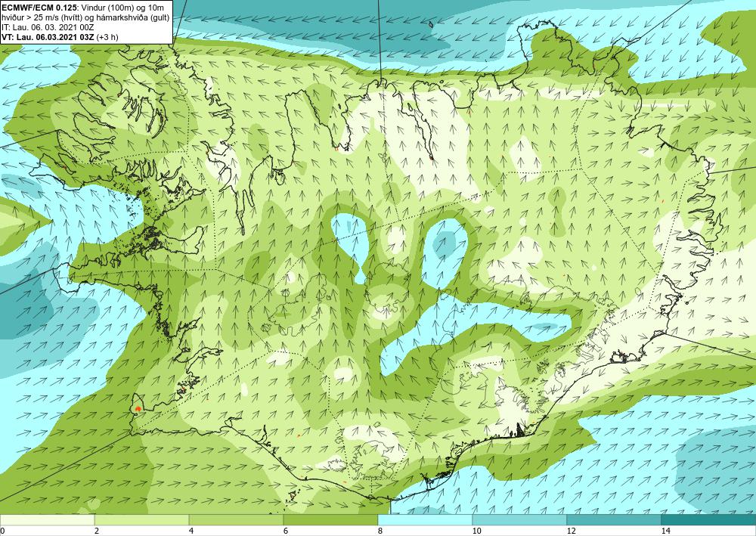Screen dimensions: 756x536
Task: Click the orange gust marker on southwest peninsula
Action: pos(138,408)
